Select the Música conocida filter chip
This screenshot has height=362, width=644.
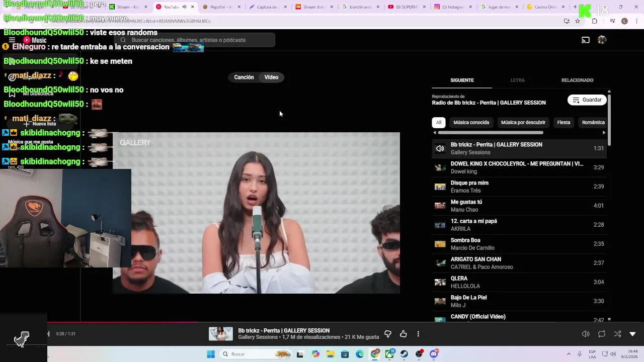click(x=471, y=123)
